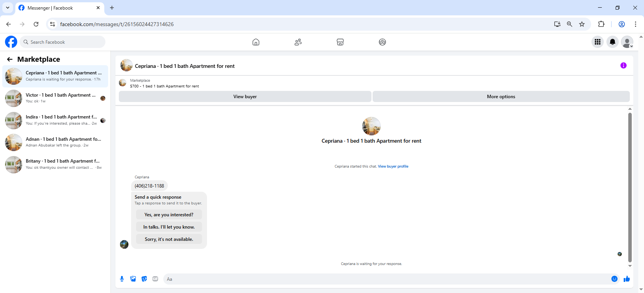The image size is (644, 293).
Task: Open Adnan conversation in list
Action: click(x=55, y=142)
